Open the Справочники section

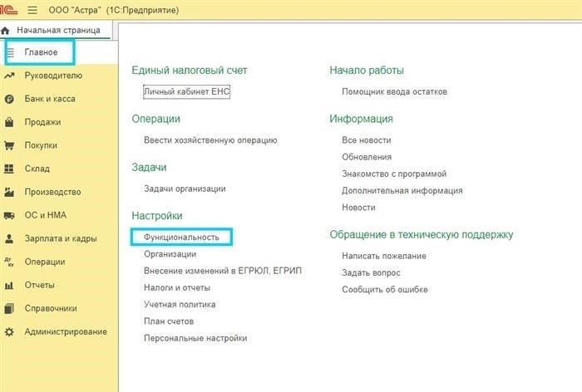coord(51,309)
